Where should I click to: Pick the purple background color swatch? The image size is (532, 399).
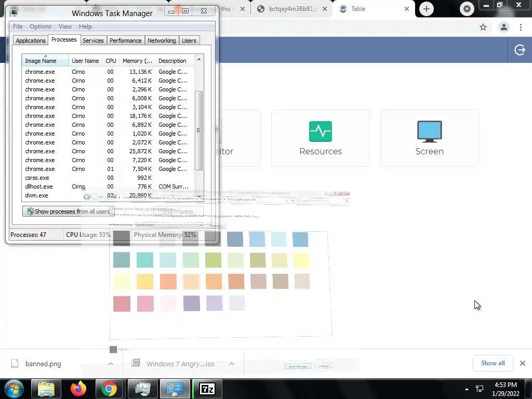tap(192, 303)
